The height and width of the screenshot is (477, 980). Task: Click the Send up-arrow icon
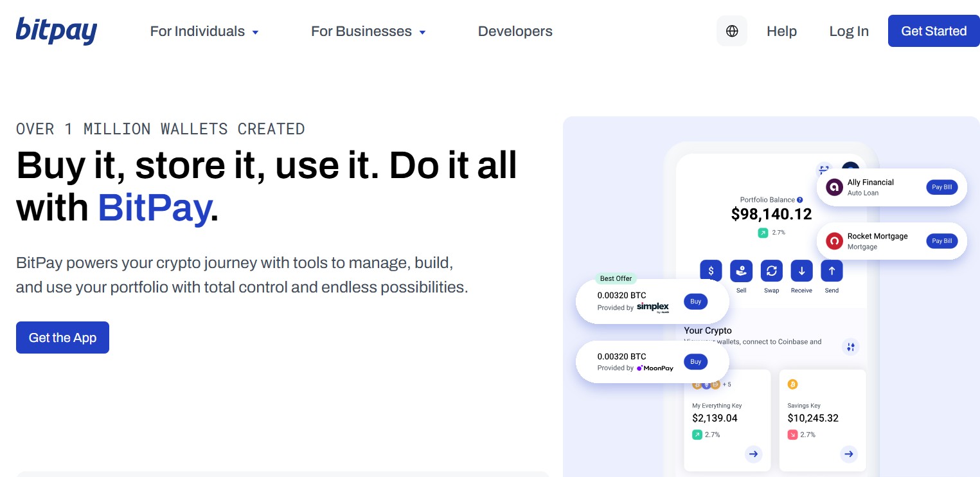coord(832,271)
